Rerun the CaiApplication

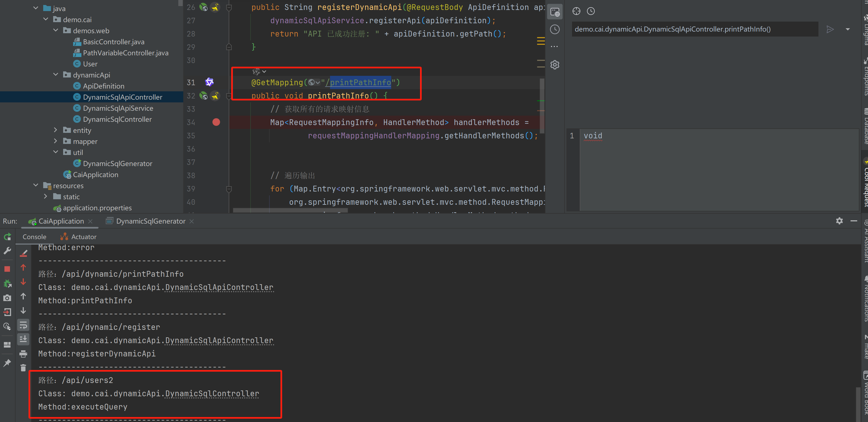click(7, 237)
